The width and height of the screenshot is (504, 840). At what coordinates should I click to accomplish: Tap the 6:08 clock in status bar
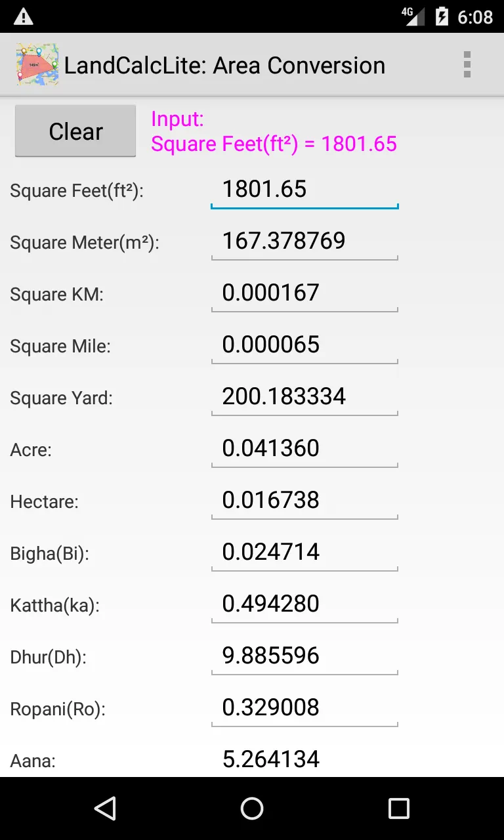475,17
